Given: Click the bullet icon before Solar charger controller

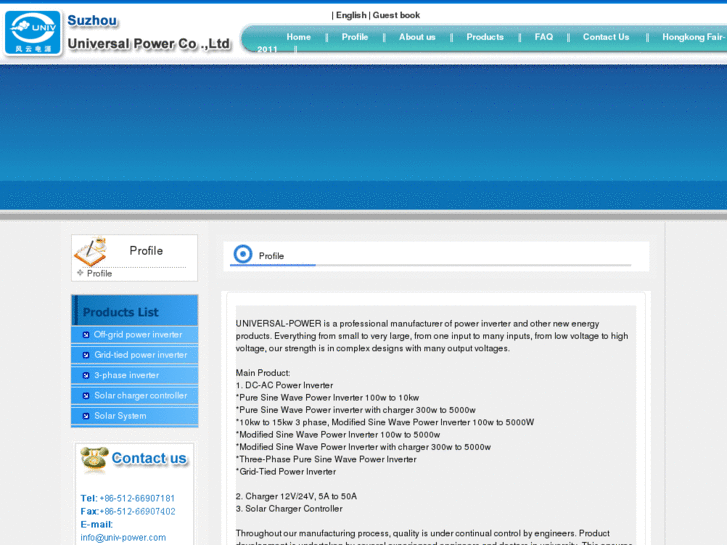Looking at the screenshot, I should (x=86, y=396).
